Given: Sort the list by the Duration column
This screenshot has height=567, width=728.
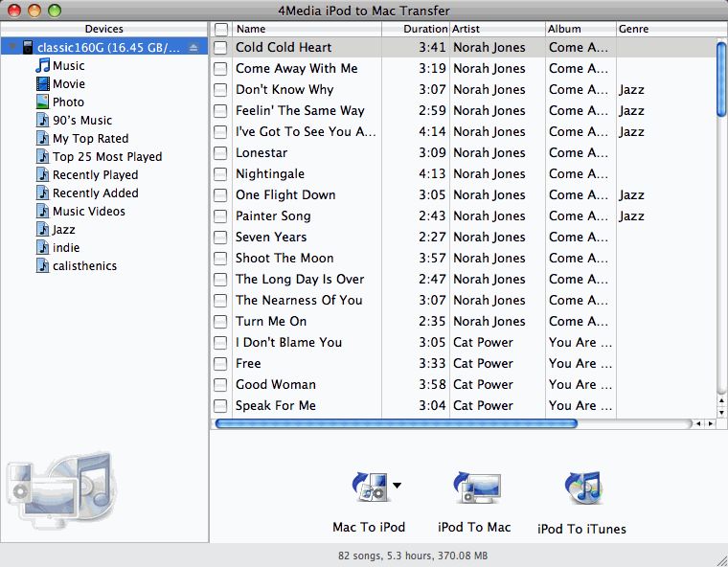Looking at the screenshot, I should (x=416, y=29).
